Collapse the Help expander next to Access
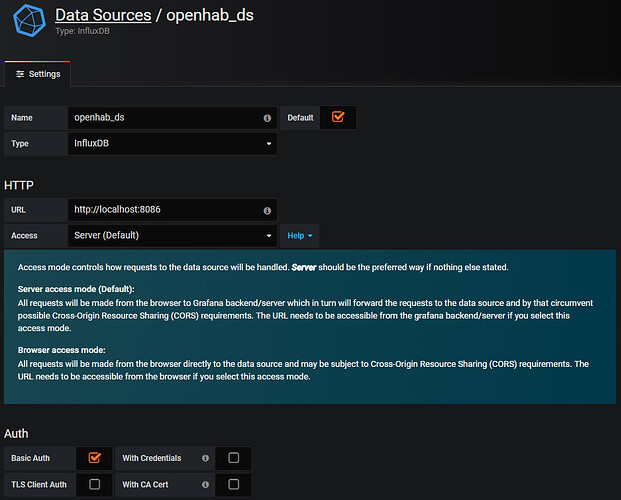 [x=300, y=236]
